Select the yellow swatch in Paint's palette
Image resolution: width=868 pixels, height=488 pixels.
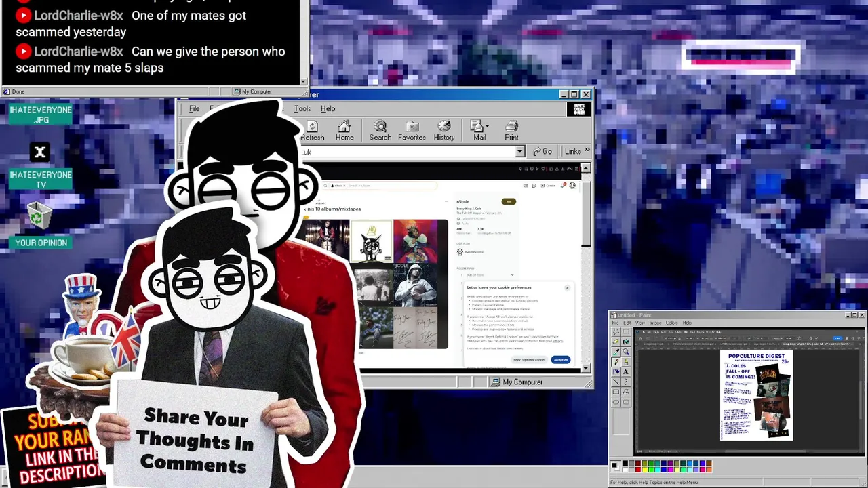click(645, 469)
